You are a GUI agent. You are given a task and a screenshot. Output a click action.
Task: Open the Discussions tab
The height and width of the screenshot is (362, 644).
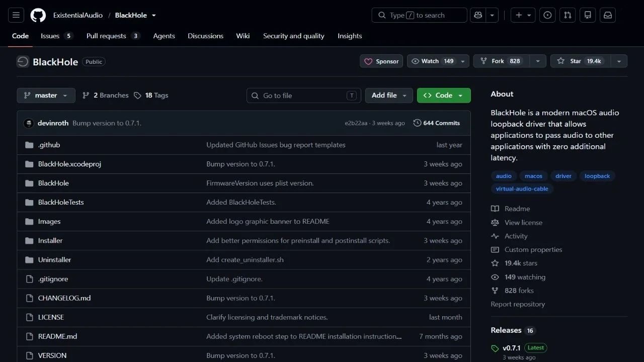(205, 36)
